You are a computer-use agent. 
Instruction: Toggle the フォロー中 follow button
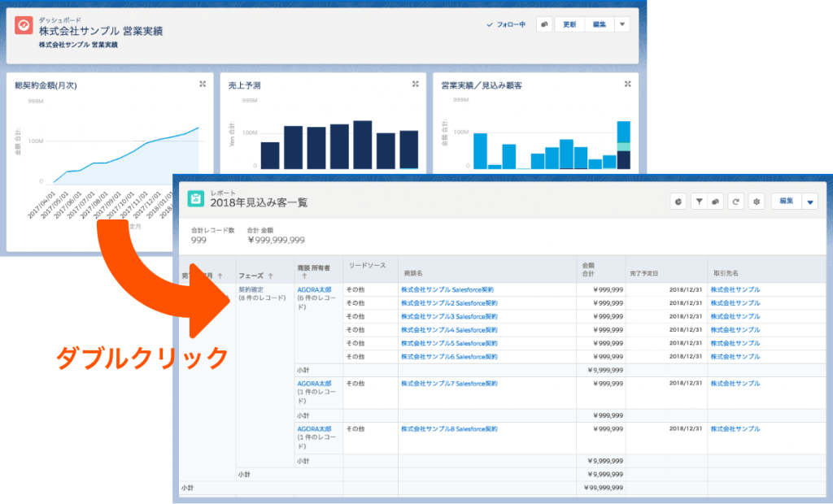coord(506,24)
